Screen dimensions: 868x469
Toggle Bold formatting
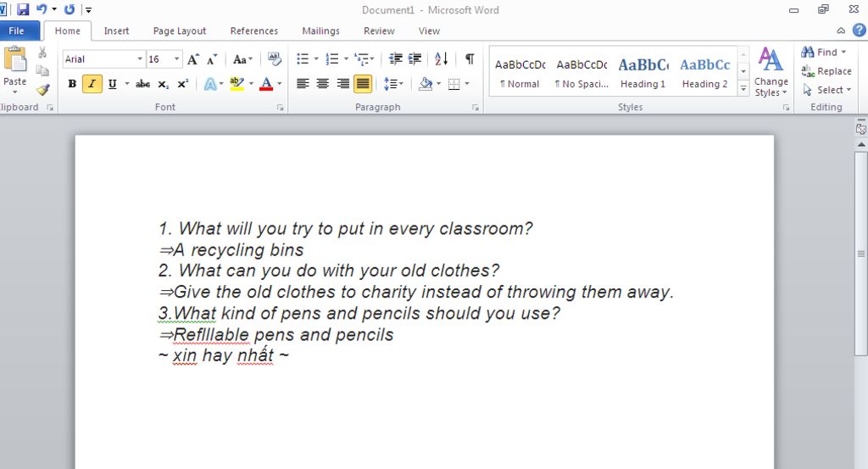point(72,84)
